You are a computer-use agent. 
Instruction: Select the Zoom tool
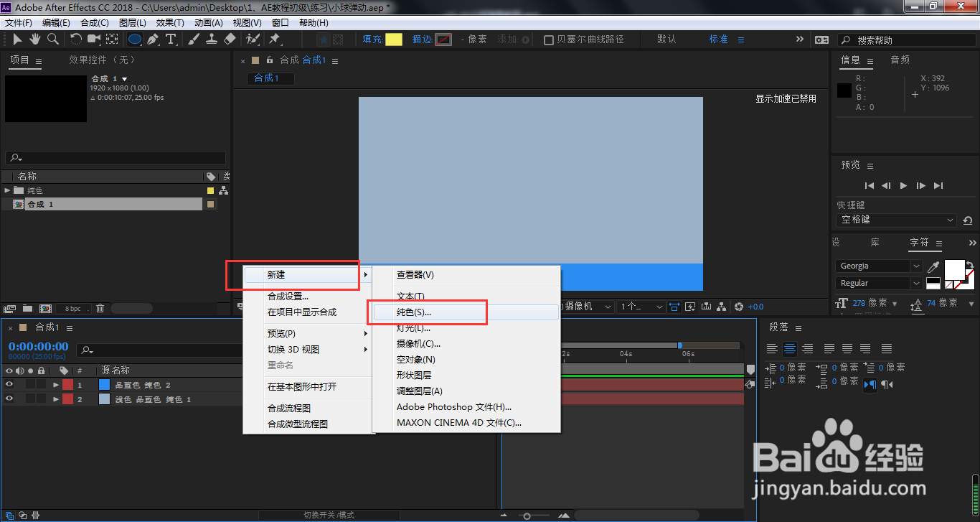53,39
